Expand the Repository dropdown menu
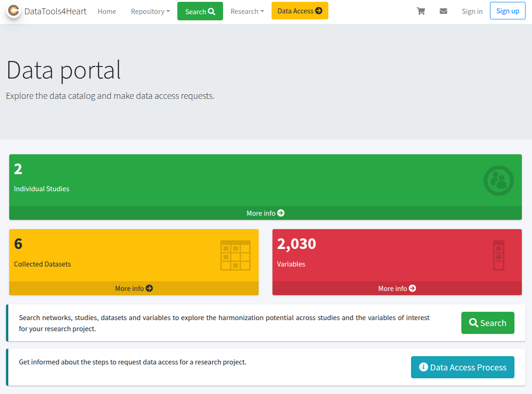Viewport: 532px width, 394px height. (x=150, y=11)
